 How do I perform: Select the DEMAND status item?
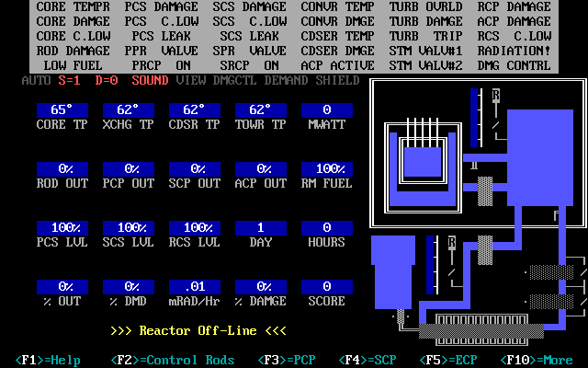pos(286,80)
